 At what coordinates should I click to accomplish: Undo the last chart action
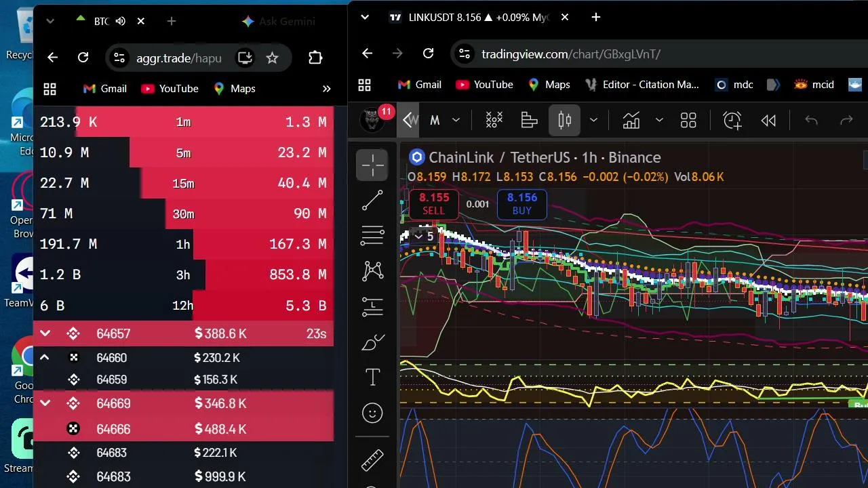pyautogui.click(x=811, y=121)
